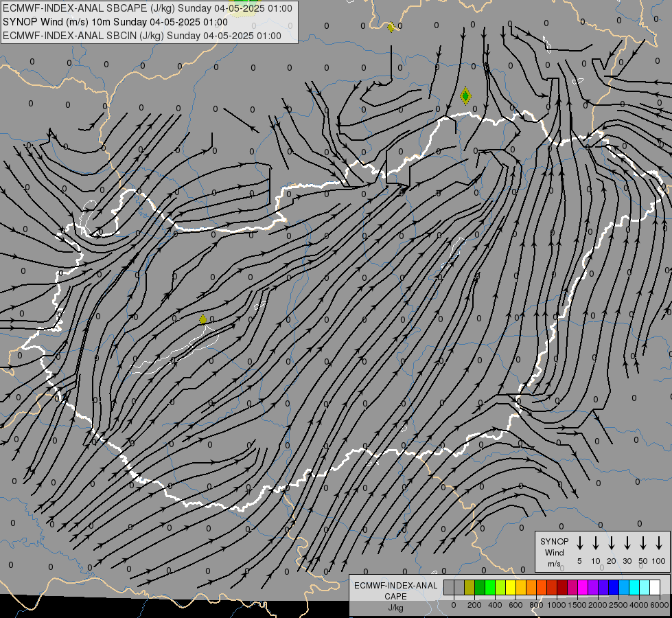672x618 pixels.
Task: Click the small olive diamond at top border
Action: (x=391, y=27)
